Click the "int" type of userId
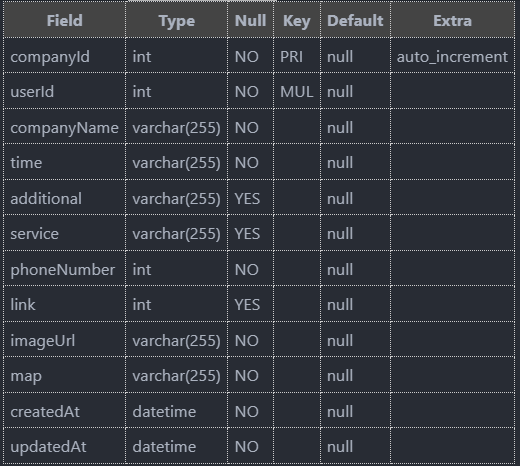The width and height of the screenshot is (520, 466). click(142, 92)
